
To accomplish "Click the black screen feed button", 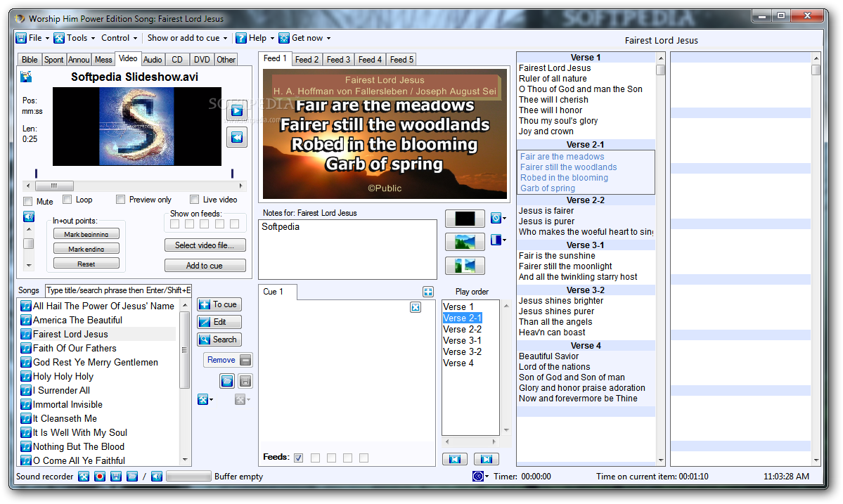I will pyautogui.click(x=465, y=218).
